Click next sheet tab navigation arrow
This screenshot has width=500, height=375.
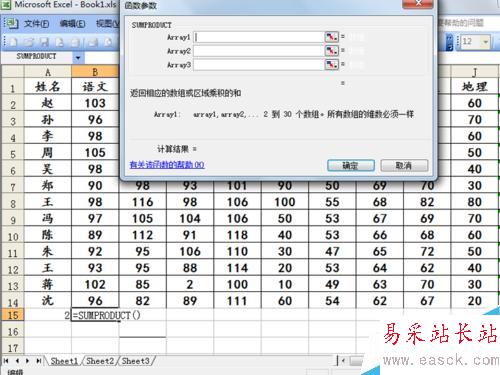pyautogui.click(x=28, y=361)
